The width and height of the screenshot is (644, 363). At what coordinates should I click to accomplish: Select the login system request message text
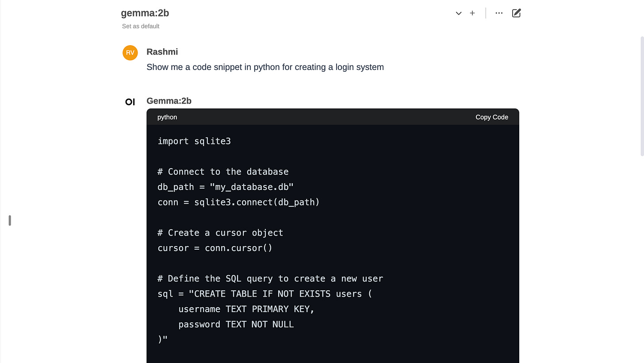pos(265,67)
